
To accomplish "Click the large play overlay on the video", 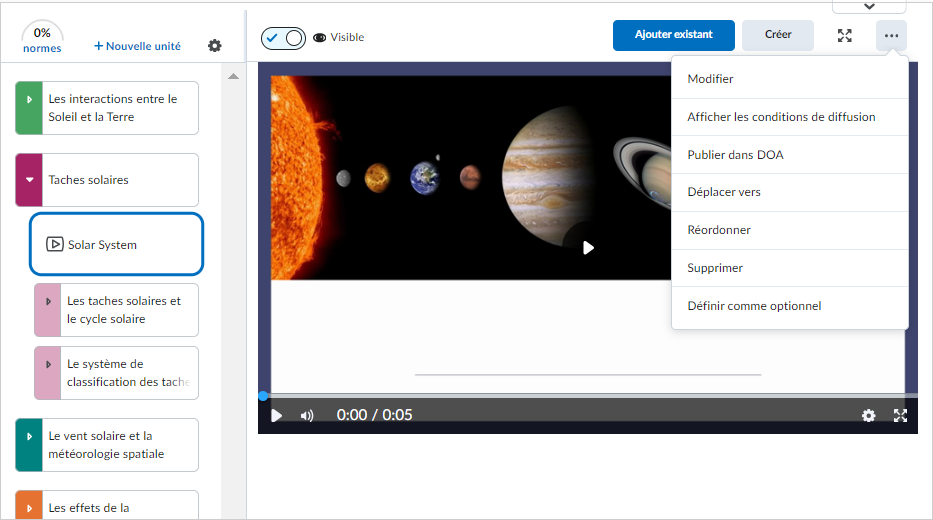I will (588, 248).
